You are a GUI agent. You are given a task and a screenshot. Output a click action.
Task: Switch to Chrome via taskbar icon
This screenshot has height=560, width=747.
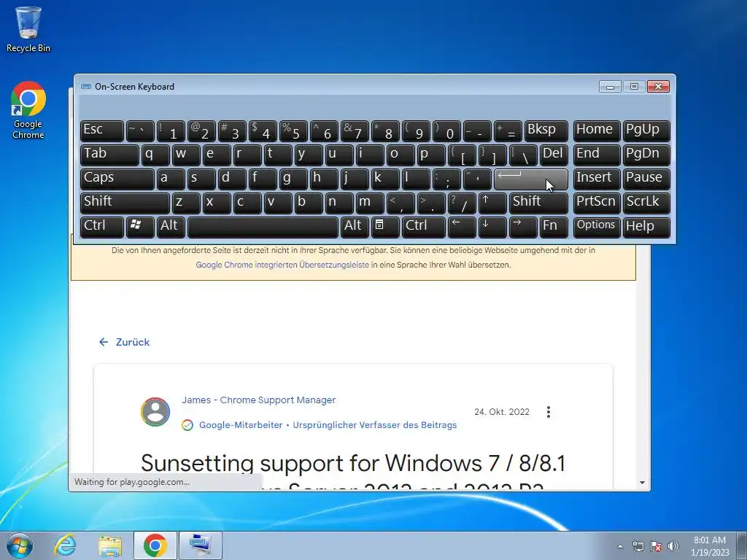[x=155, y=545]
